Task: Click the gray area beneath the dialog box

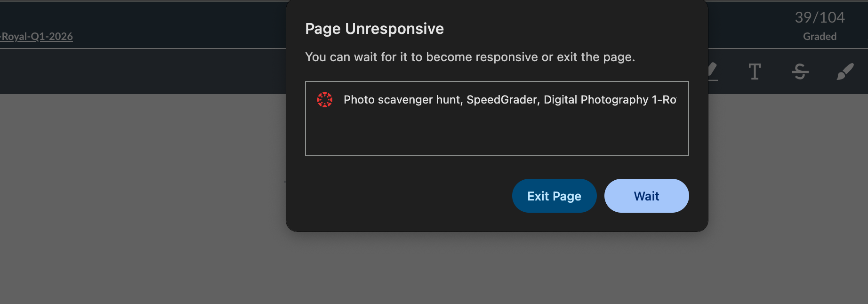Action: pyautogui.click(x=497, y=268)
